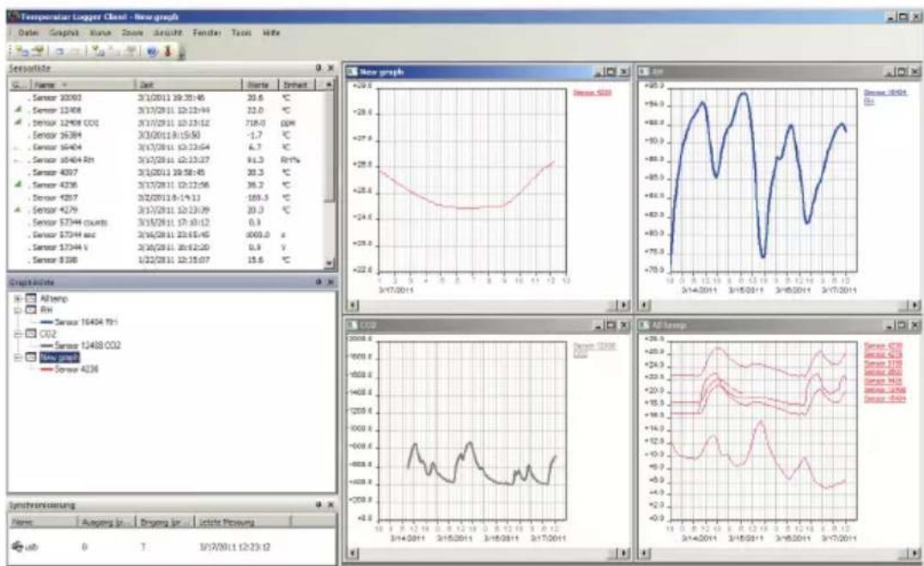Click the blue globe toolbar icon
The image size is (924, 566).
point(152,52)
